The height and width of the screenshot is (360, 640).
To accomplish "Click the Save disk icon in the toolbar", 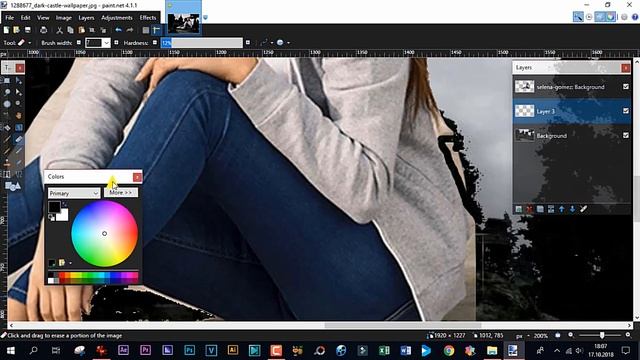I will click(28, 30).
